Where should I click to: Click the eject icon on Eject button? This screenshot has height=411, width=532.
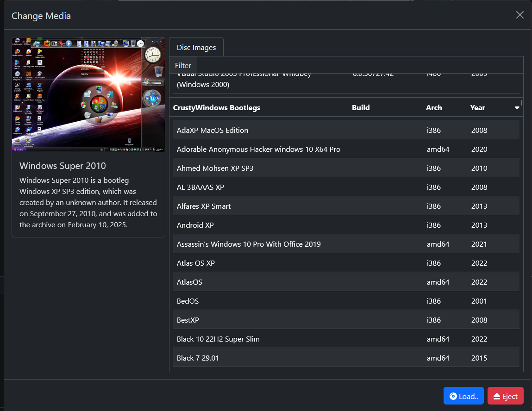[x=497, y=396]
